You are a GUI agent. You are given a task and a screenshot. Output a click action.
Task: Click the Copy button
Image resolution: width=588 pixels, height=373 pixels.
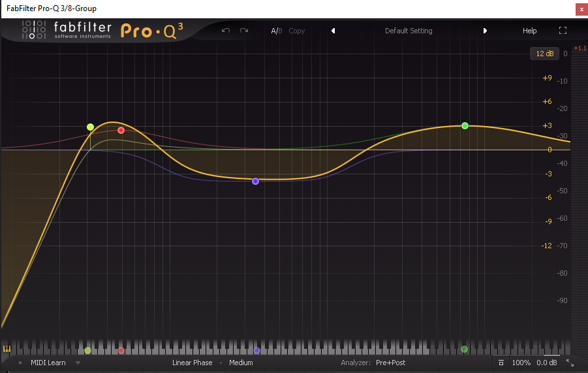click(297, 31)
